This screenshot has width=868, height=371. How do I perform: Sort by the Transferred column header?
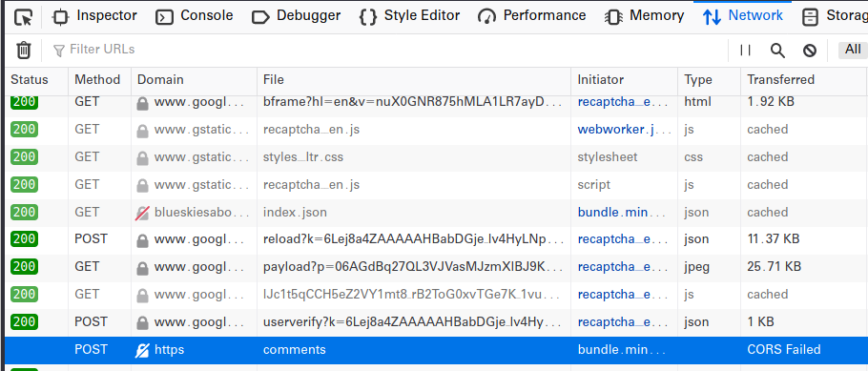tap(804, 80)
